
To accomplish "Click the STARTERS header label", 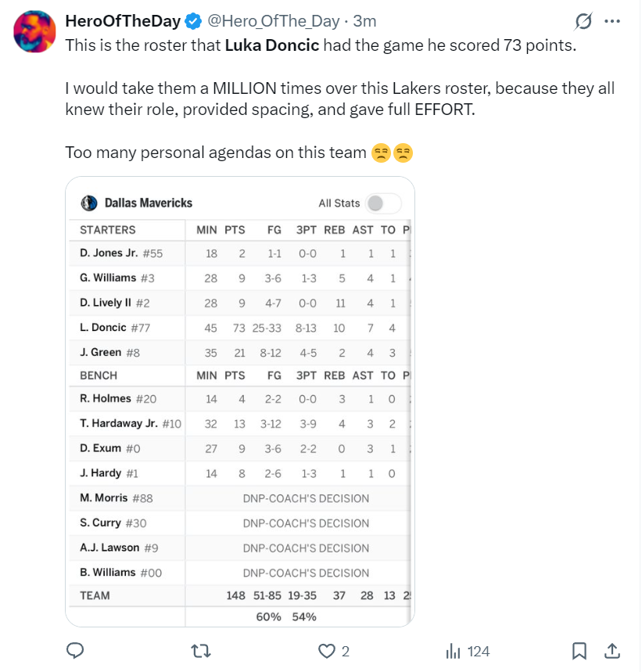I will pos(108,230).
